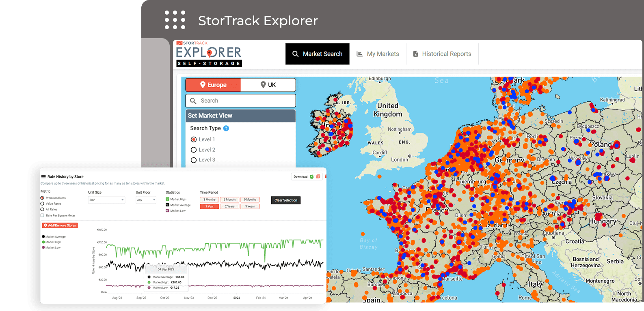The height and width of the screenshot is (311, 644).
Task: Switch the map region to UK
Action: pos(268,85)
